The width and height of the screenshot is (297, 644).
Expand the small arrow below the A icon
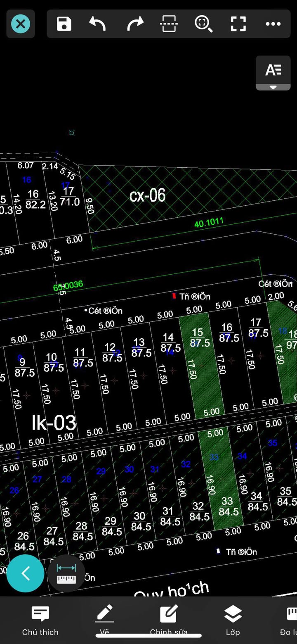tap(273, 87)
